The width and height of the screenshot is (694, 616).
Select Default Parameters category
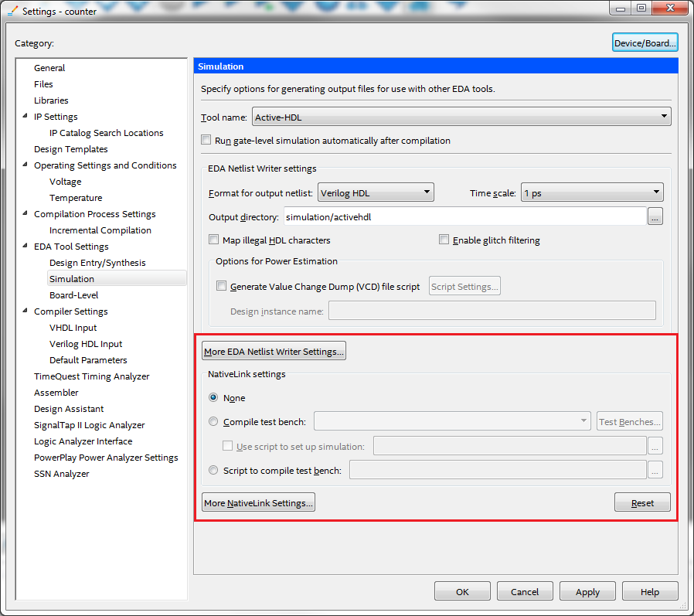[88, 360]
